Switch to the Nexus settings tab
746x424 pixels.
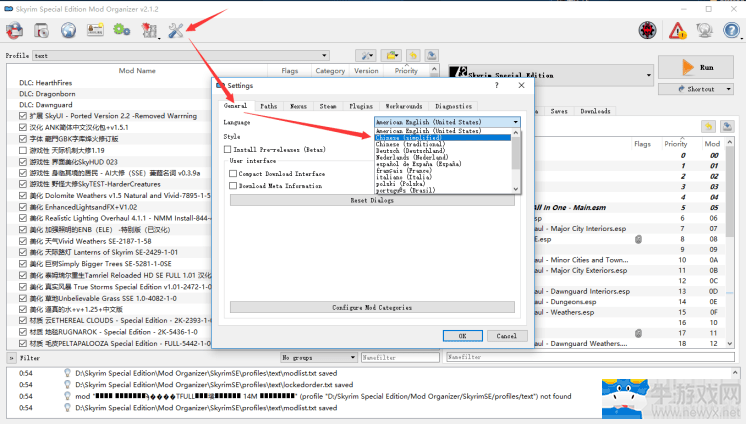pos(298,106)
